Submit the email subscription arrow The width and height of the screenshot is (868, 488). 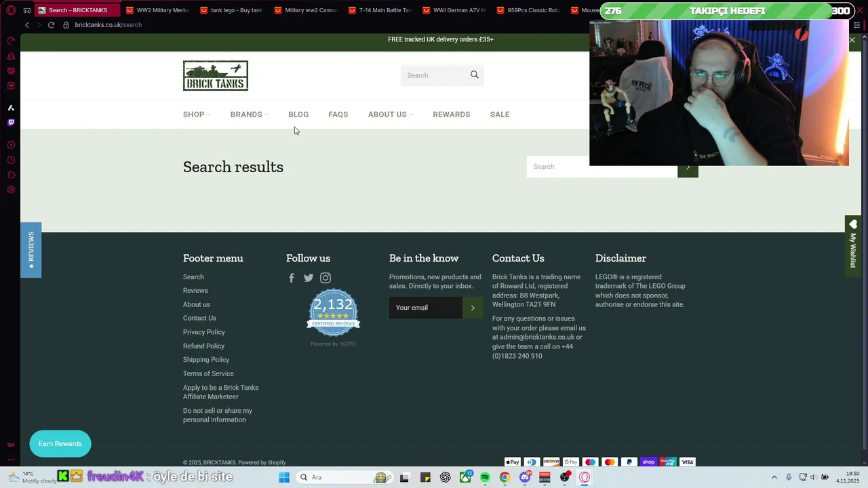click(x=473, y=308)
